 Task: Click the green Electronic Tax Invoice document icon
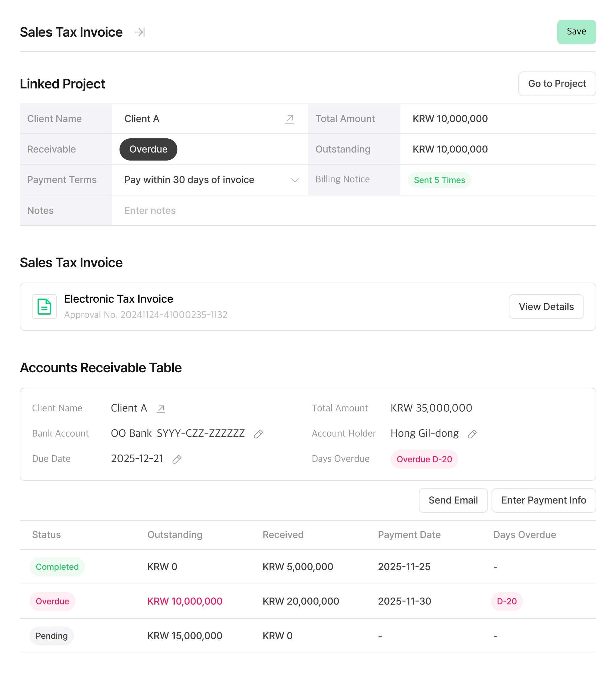(44, 306)
